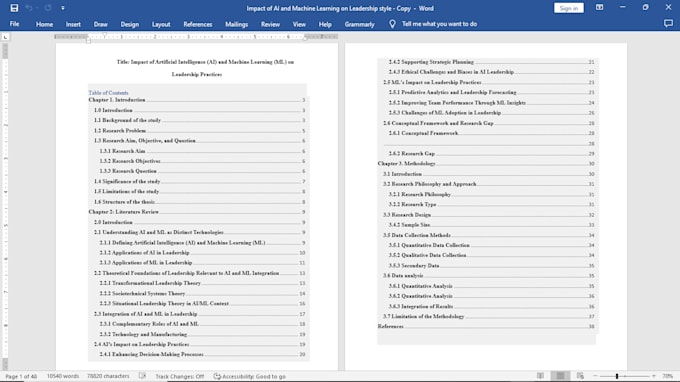
Task: Open the Grammarly tab
Action: coord(360,24)
